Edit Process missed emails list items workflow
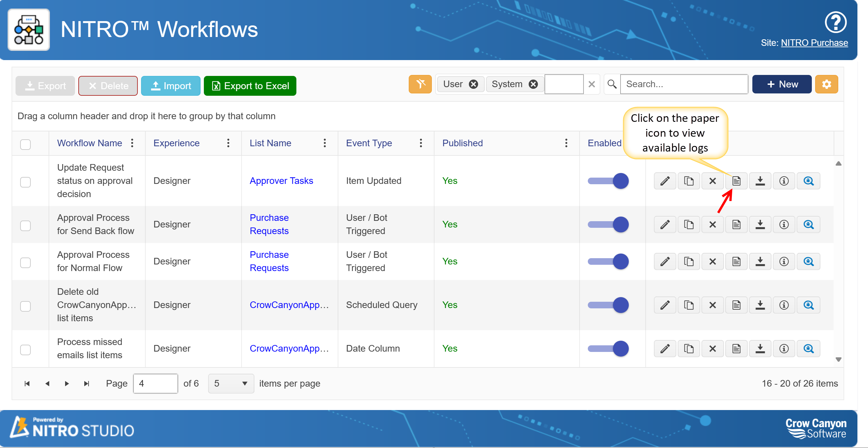Viewport: 868px width, 448px height. [x=665, y=349]
